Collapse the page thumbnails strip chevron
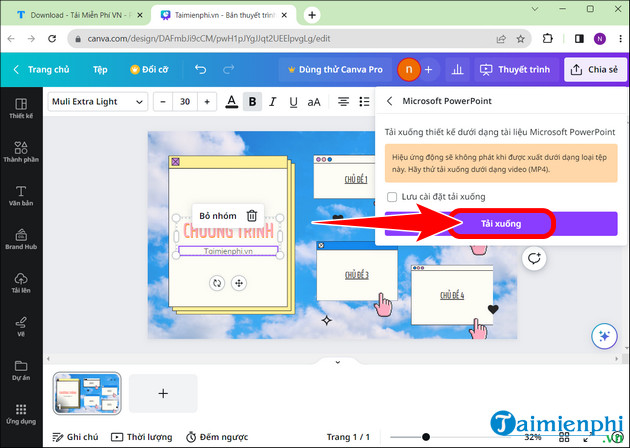The height and width of the screenshot is (448, 630). pos(338,362)
